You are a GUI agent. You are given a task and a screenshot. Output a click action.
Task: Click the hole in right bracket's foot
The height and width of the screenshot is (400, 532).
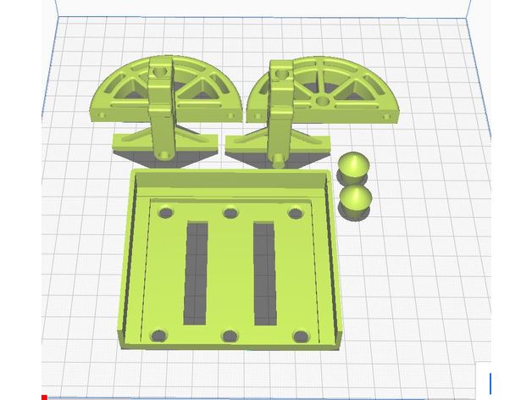tap(277, 158)
